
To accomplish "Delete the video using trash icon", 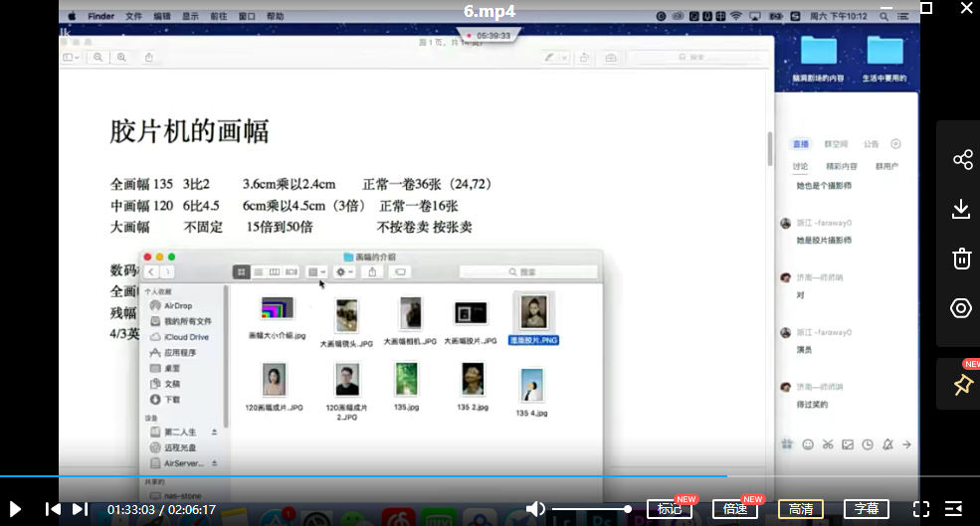I will [x=961, y=259].
